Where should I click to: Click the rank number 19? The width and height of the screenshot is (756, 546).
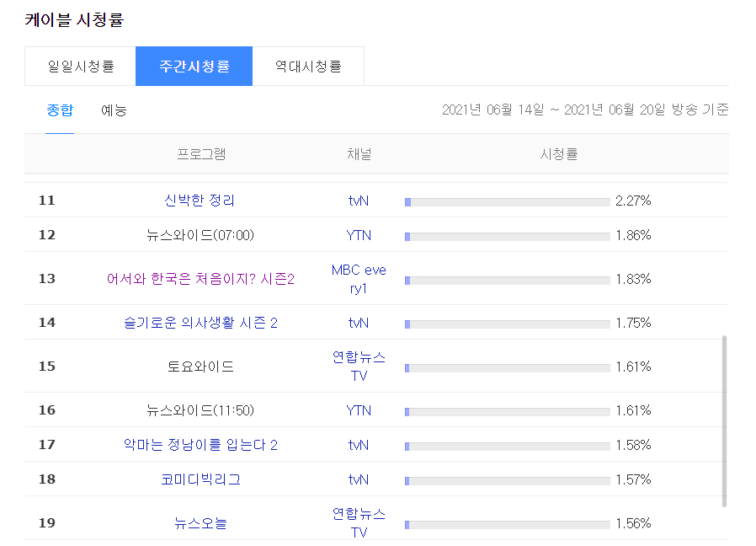(47, 522)
